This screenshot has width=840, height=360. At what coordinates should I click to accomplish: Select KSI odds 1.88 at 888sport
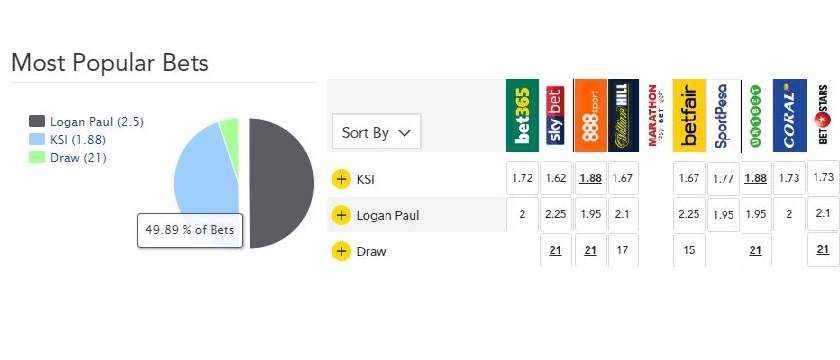[x=590, y=178]
